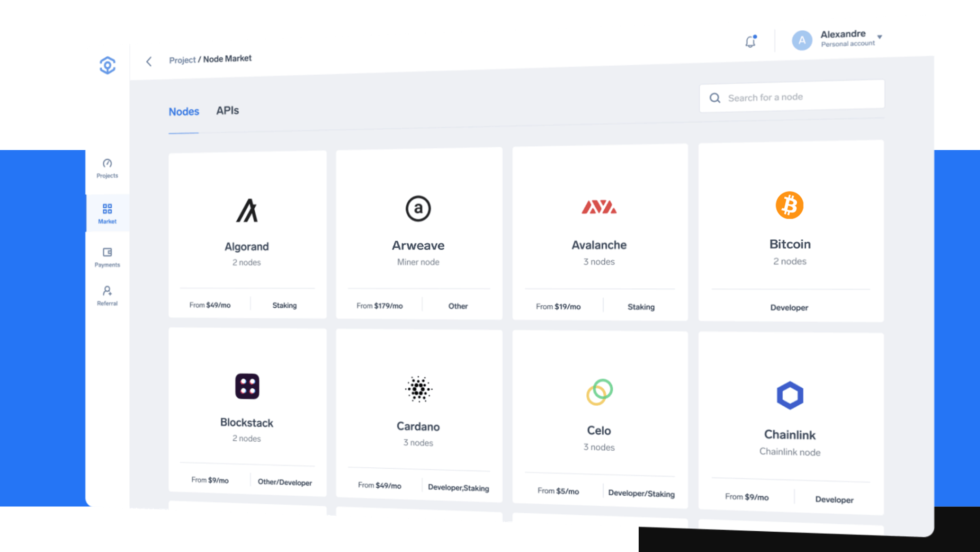980x552 pixels.
Task: Click the Algorand logo icon
Action: point(247,210)
